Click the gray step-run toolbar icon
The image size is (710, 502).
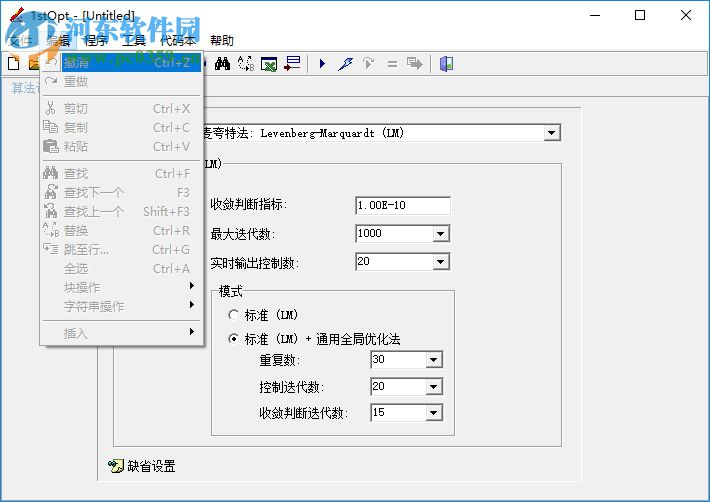pyautogui.click(x=369, y=63)
